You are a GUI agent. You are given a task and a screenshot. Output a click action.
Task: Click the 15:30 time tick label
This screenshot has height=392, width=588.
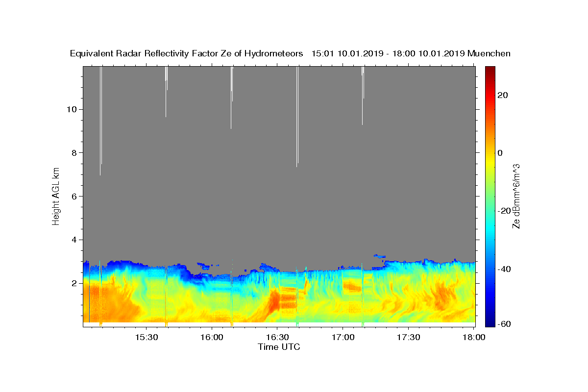click(146, 338)
